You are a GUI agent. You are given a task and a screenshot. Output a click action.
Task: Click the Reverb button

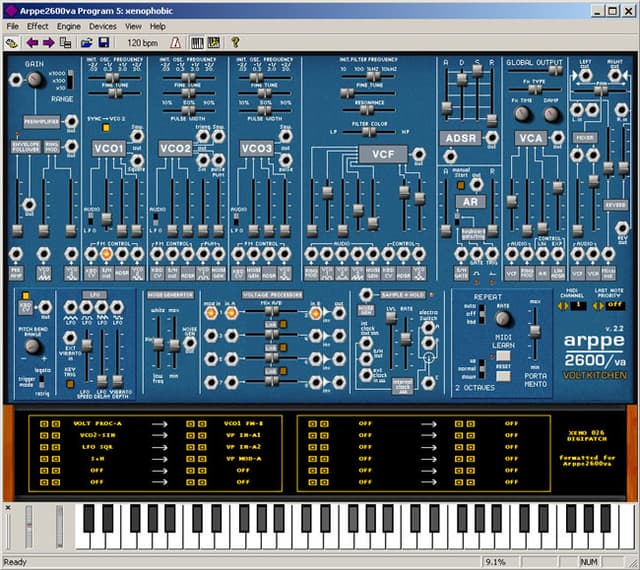614,205
